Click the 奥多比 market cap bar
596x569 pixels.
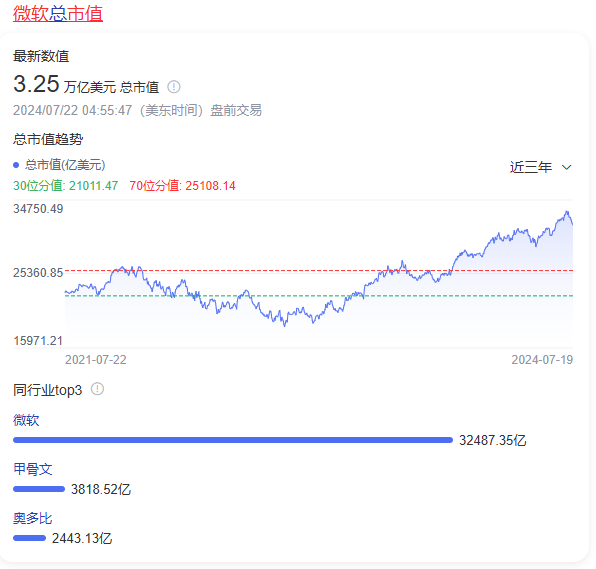[x=29, y=538]
